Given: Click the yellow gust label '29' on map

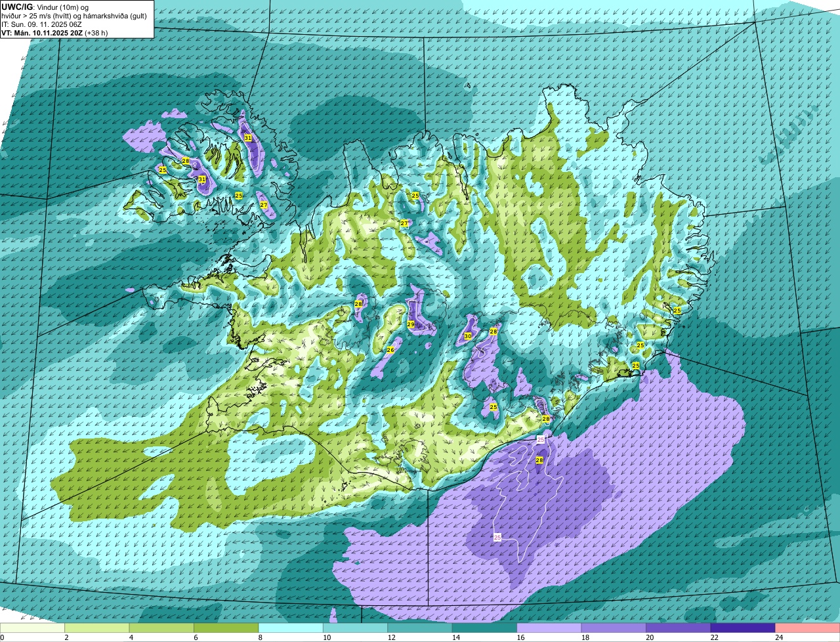Looking at the screenshot, I should pos(411,324).
